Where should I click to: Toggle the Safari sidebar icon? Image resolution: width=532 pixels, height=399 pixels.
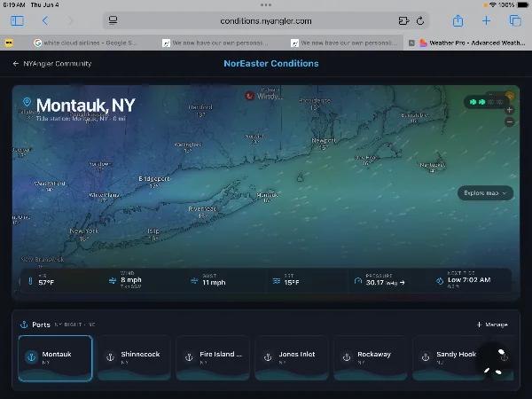[18, 21]
